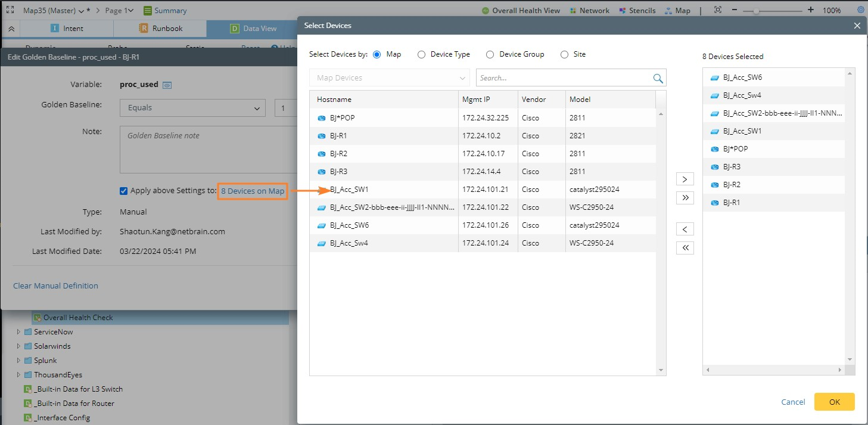868x425 pixels.
Task: Click the Overall Health View icon
Action: 486,11
